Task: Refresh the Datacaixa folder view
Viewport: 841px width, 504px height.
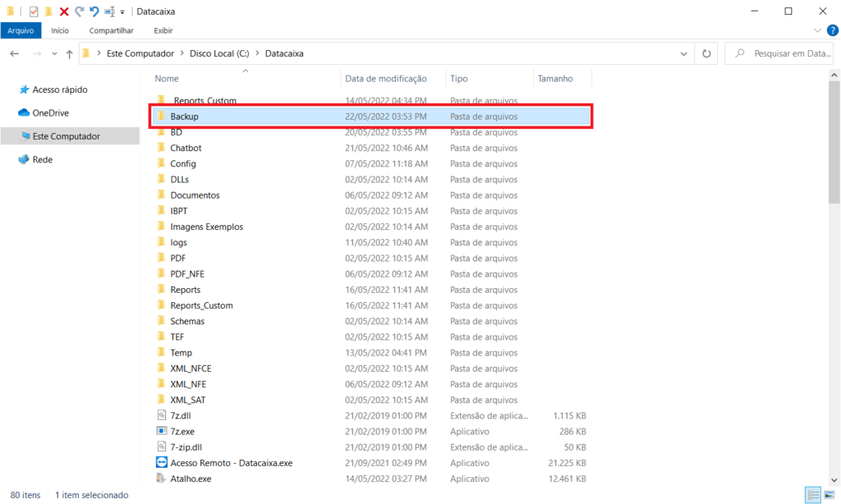Action: (705, 53)
